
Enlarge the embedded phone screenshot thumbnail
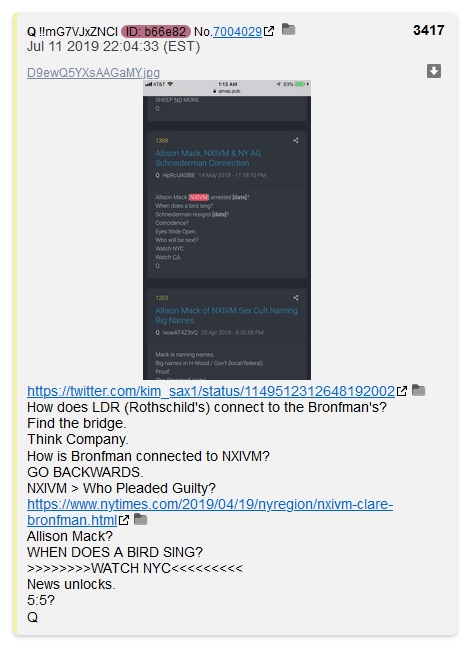(x=227, y=230)
